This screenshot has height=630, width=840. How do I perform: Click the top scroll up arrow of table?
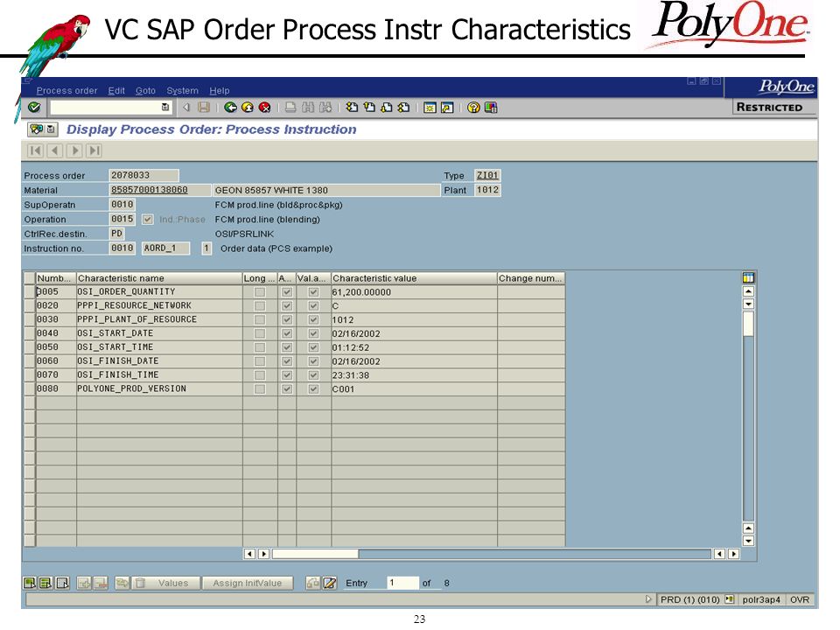coord(748,291)
